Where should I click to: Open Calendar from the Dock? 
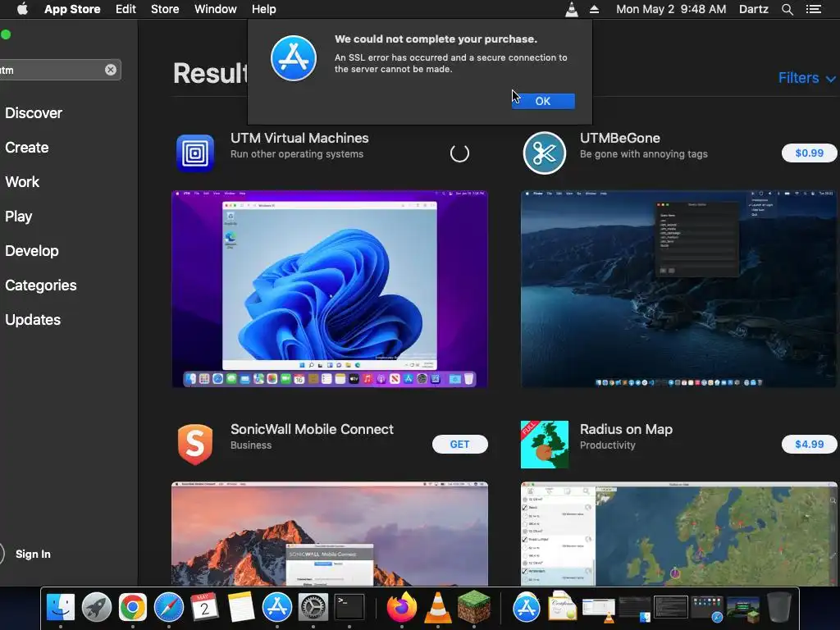[204, 608]
